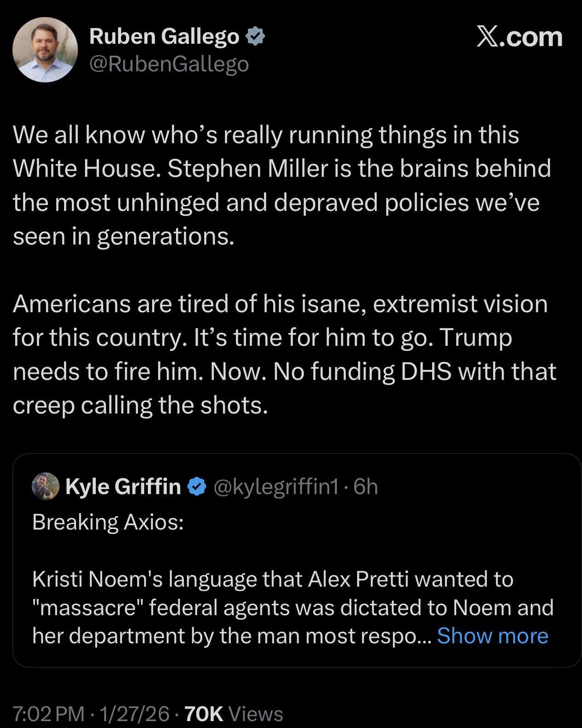Click the 6h timestamp on quoted tweet
Image resolution: width=582 pixels, height=728 pixels.
point(365,486)
